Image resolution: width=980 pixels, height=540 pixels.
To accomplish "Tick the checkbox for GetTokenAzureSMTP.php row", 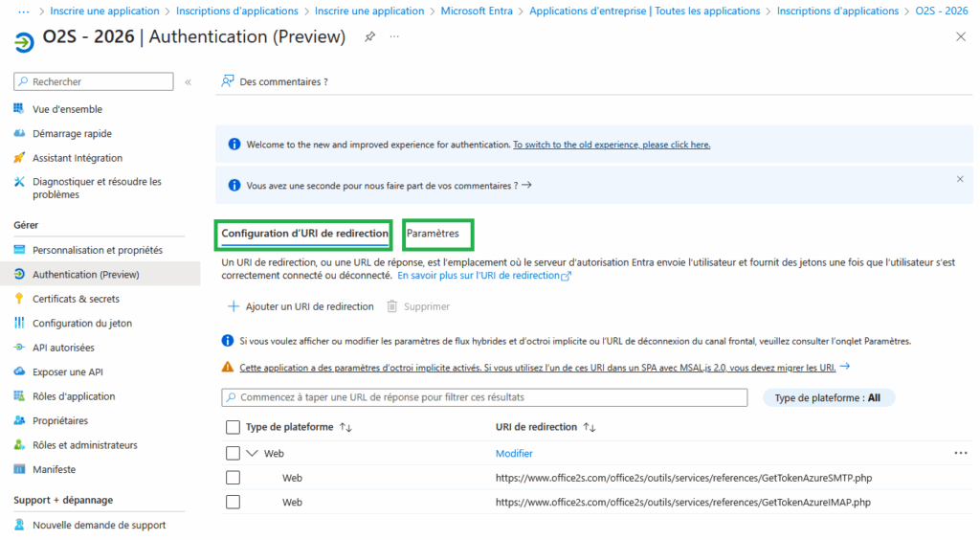I will (233, 478).
